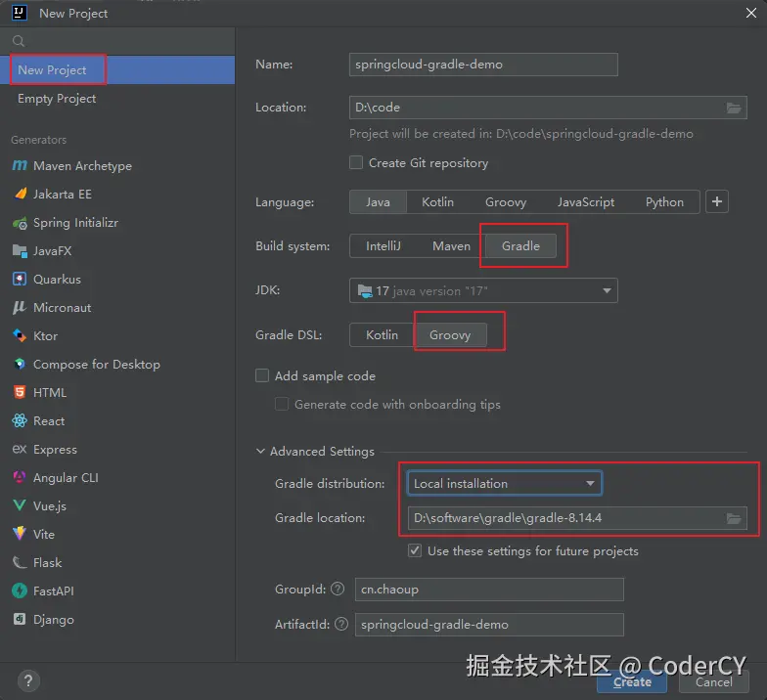This screenshot has height=700, width=767.
Task: Click the ArtifactId text field
Action: pyautogui.click(x=489, y=625)
